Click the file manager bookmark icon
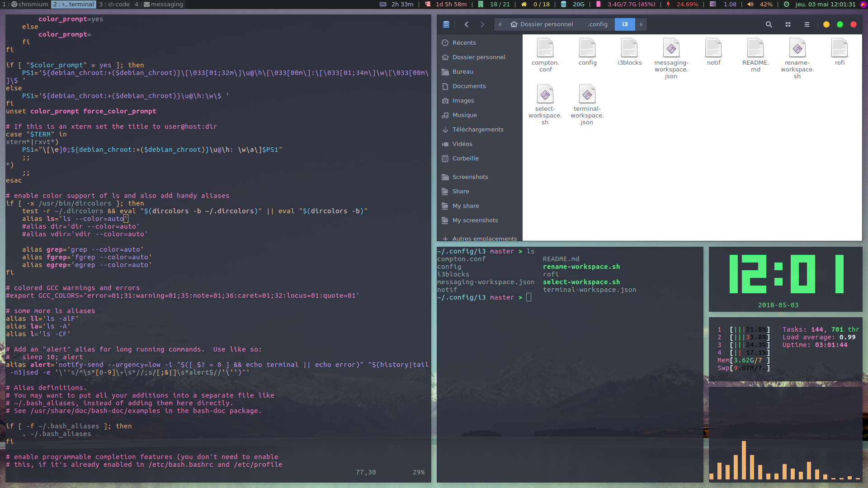Viewport: 868px width, 488px height. pos(446,24)
